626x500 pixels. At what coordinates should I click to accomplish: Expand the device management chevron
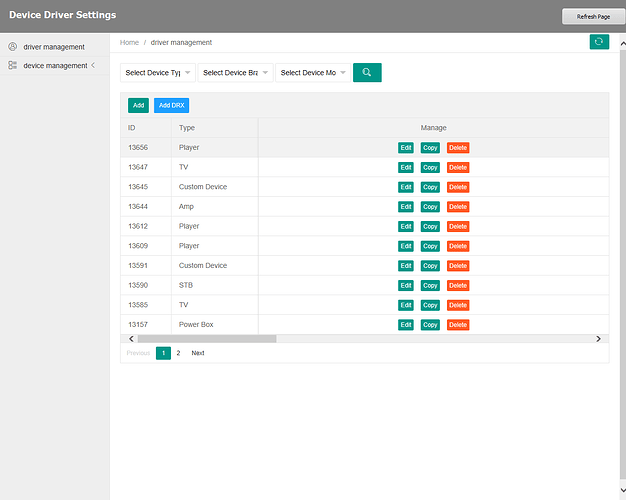pyautogui.click(x=93, y=66)
